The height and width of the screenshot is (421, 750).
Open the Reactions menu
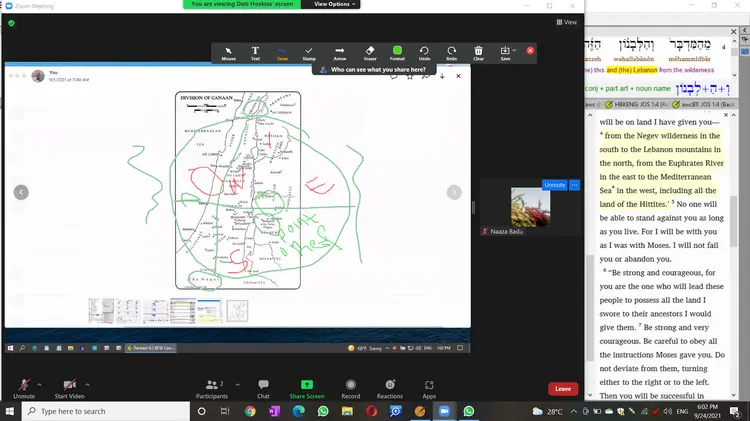pyautogui.click(x=390, y=388)
